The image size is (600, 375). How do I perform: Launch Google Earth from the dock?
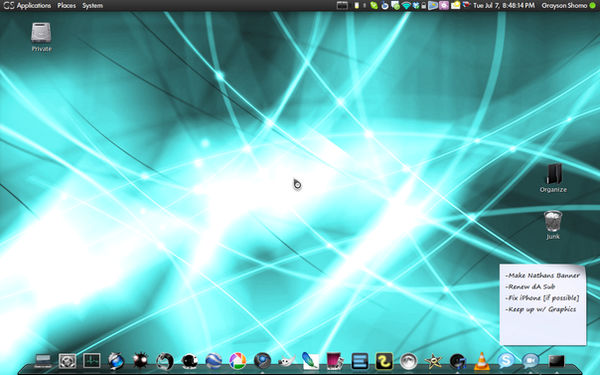[214, 361]
